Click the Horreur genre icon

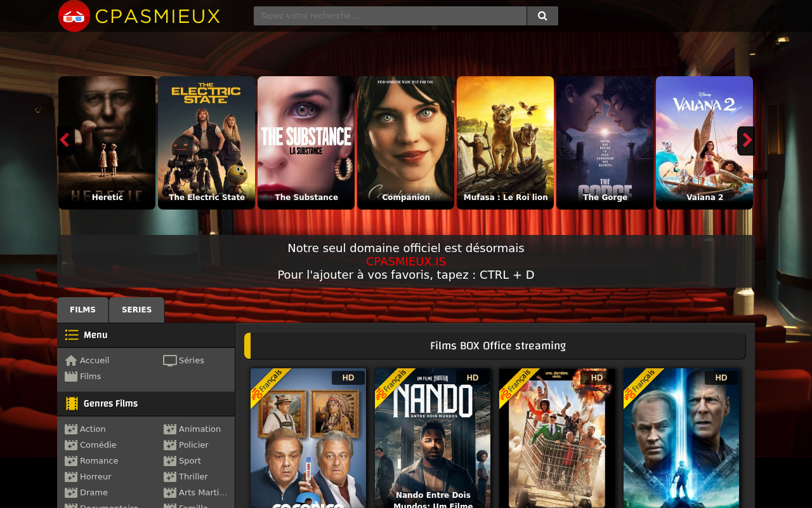pyautogui.click(x=71, y=477)
